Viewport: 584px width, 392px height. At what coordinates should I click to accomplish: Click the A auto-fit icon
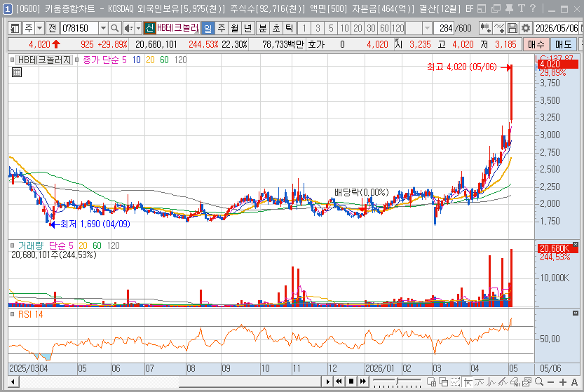(x=574, y=382)
